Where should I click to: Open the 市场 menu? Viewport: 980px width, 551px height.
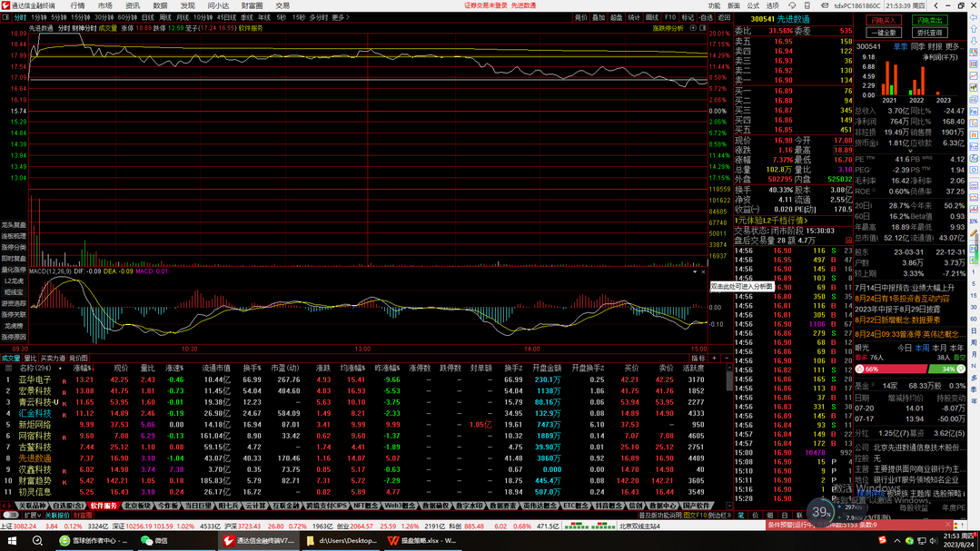[105, 5]
